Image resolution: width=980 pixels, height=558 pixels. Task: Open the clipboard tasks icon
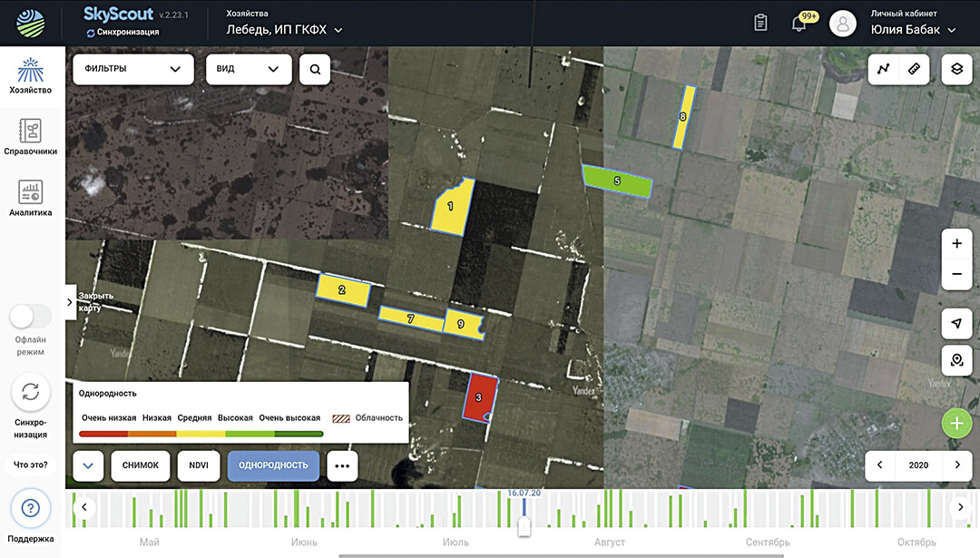point(761,24)
